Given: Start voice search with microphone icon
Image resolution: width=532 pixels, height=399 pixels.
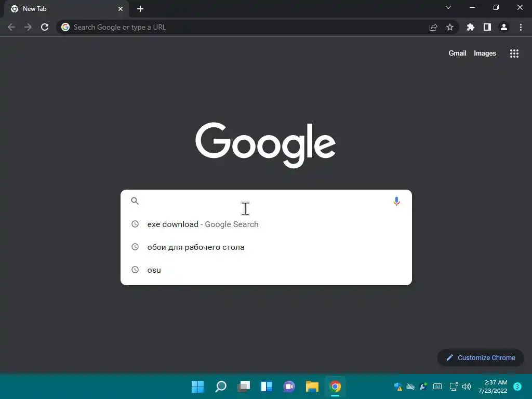Looking at the screenshot, I should point(396,201).
